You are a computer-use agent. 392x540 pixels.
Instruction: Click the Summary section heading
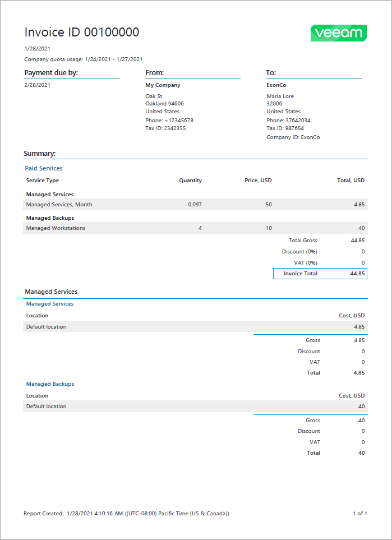[x=39, y=153]
